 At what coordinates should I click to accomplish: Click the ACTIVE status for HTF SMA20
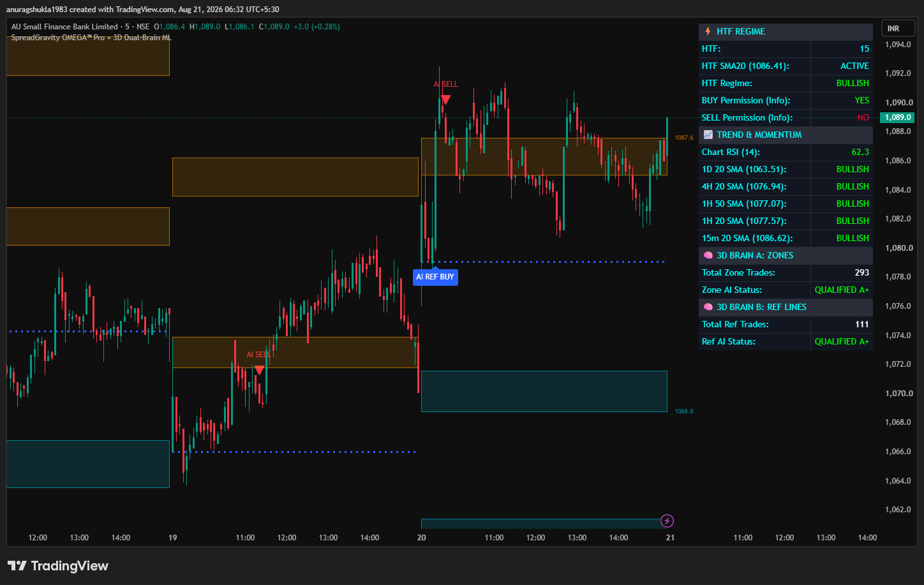click(854, 66)
